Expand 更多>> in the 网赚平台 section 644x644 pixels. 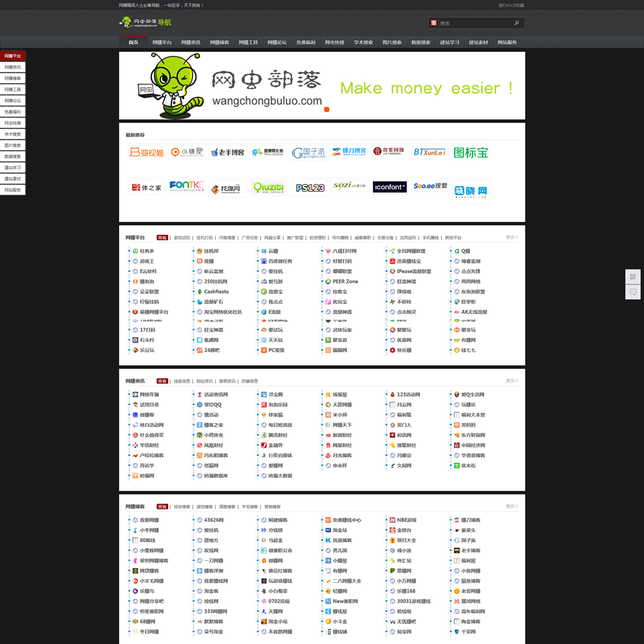point(512,238)
